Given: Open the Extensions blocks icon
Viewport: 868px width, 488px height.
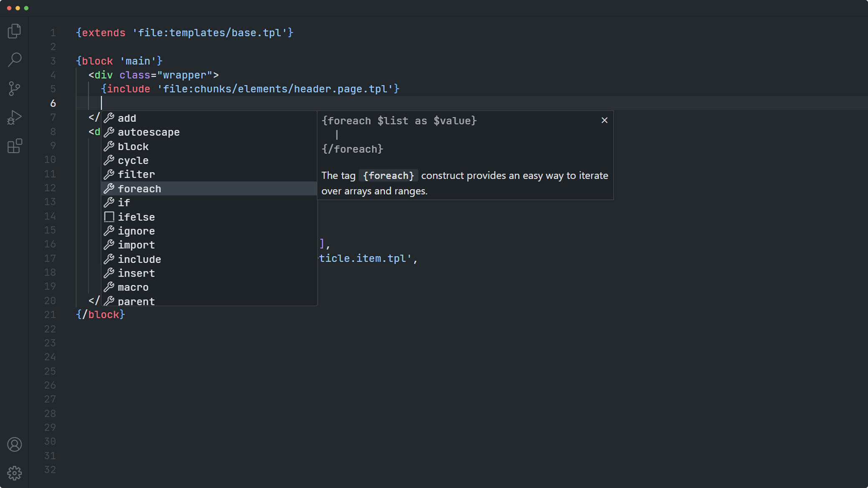Looking at the screenshot, I should point(14,146).
